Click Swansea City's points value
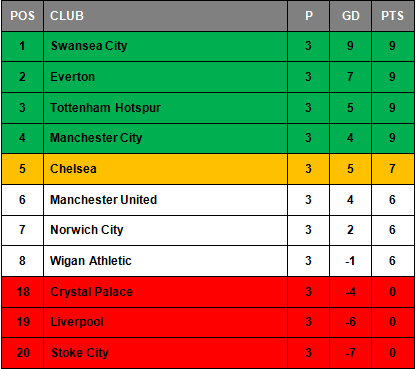 393,46
